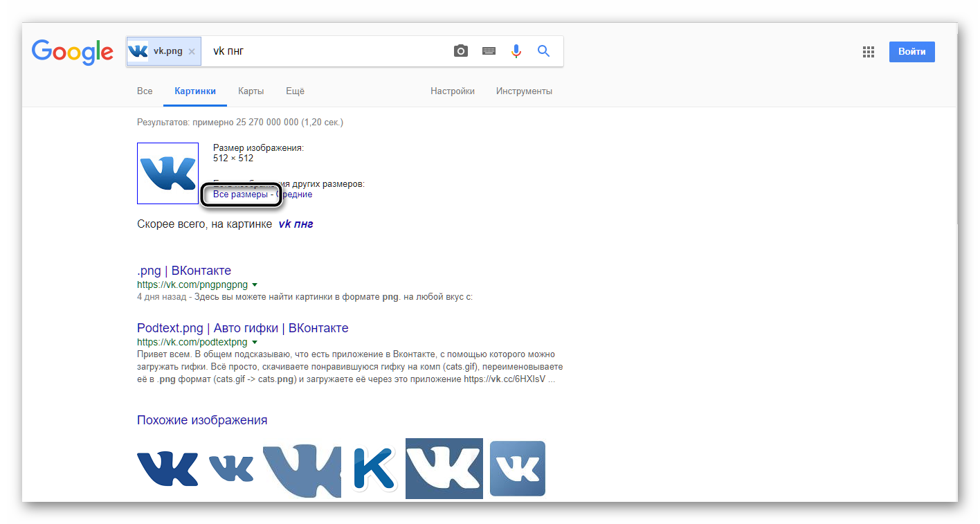Open rounded square VK app icon image

518,469
